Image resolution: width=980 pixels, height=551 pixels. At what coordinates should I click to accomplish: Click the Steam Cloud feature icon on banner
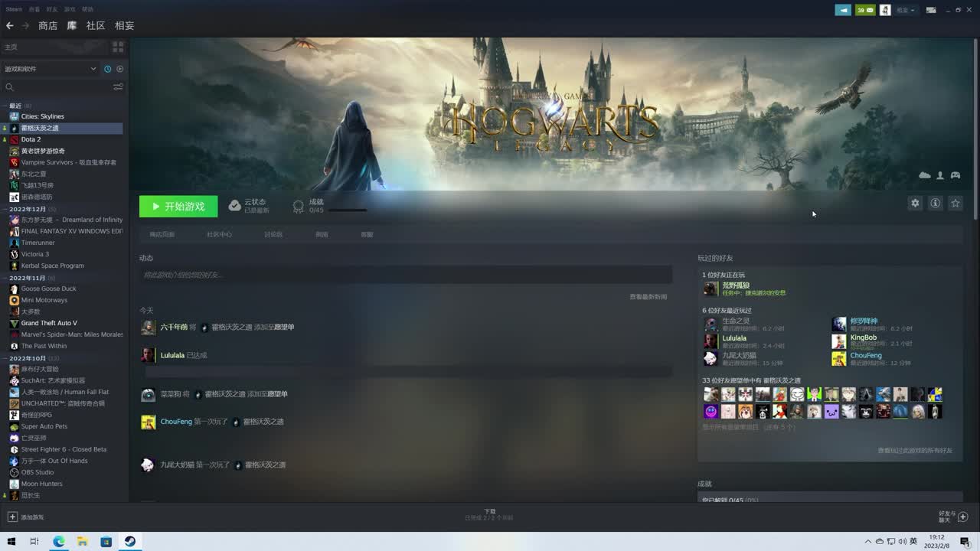coord(925,175)
